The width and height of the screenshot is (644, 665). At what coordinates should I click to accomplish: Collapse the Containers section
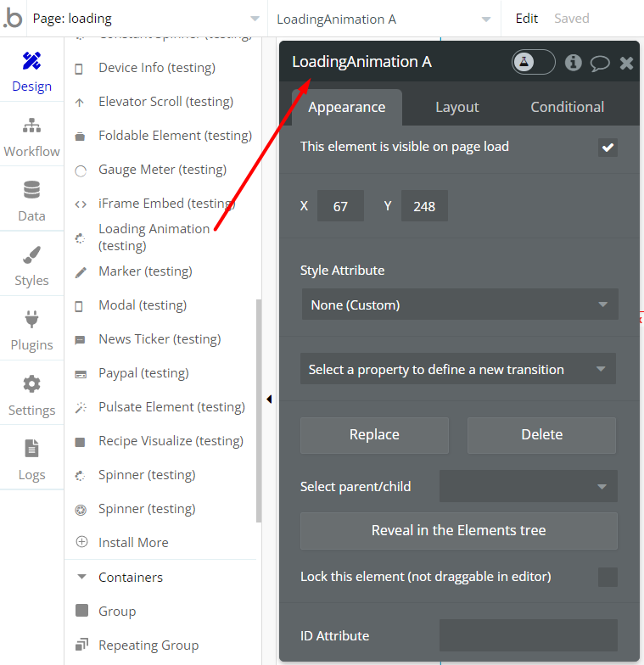[81, 577]
